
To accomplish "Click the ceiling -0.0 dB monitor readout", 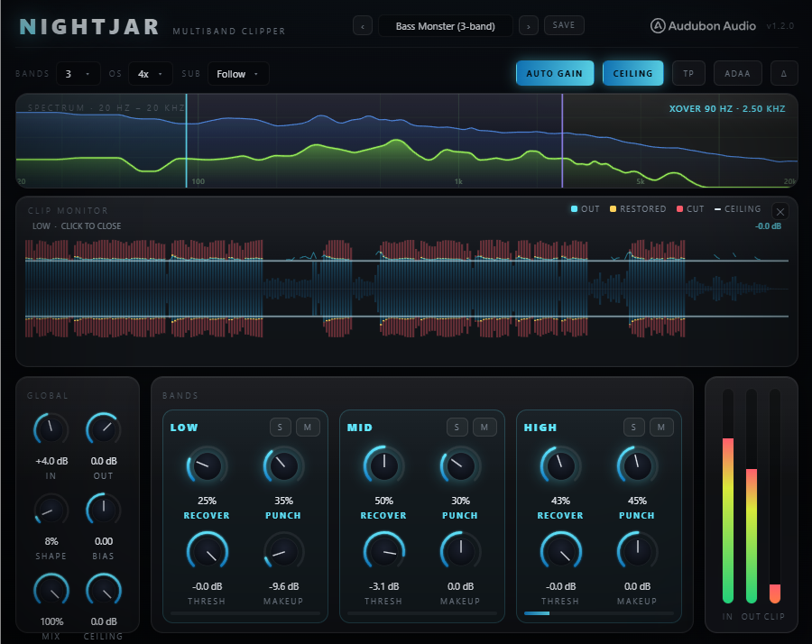I will [768, 226].
